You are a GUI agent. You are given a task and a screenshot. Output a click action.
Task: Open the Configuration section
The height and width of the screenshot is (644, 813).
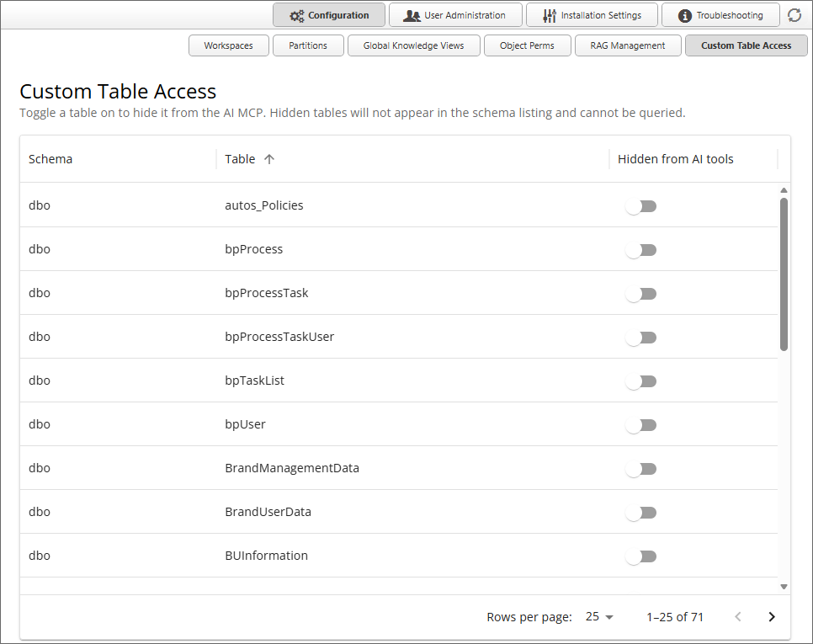tap(329, 15)
